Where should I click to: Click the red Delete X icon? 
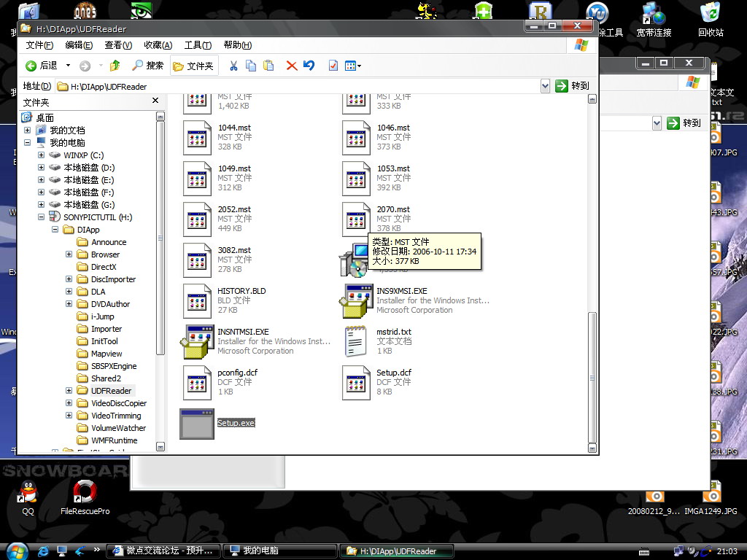coord(292,66)
